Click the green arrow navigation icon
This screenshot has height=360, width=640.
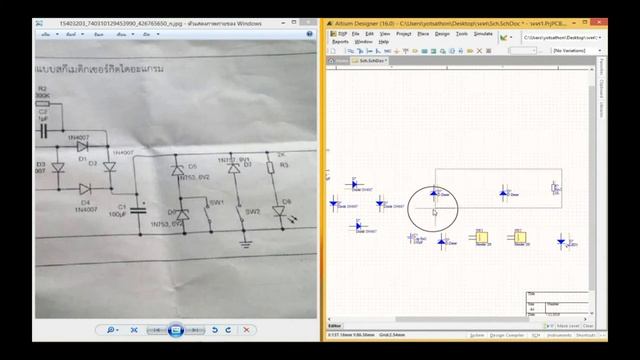tap(503, 38)
